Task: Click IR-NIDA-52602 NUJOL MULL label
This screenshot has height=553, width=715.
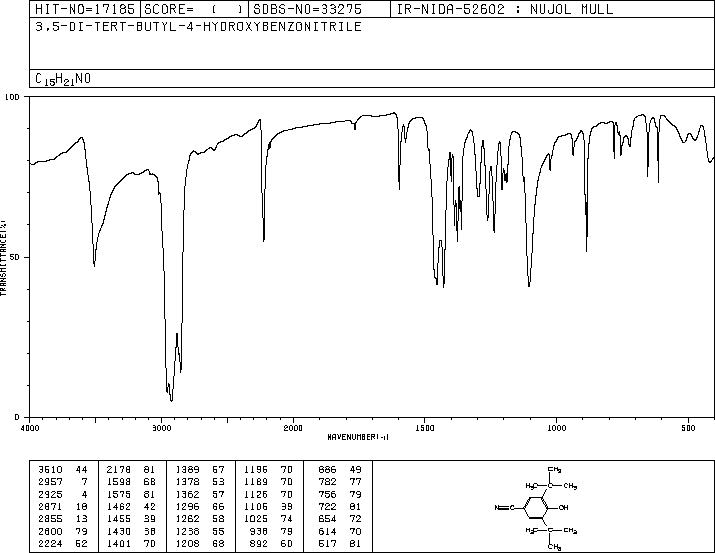Action: click(x=505, y=9)
